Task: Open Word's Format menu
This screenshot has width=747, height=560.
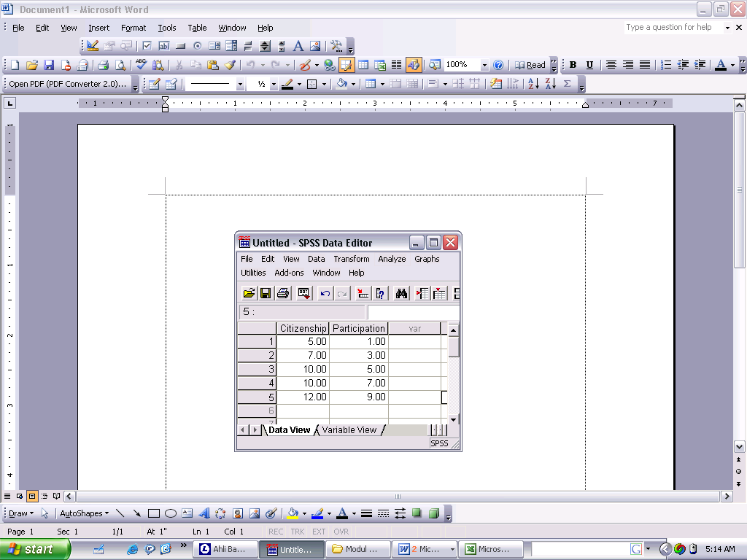Action: click(x=133, y=28)
